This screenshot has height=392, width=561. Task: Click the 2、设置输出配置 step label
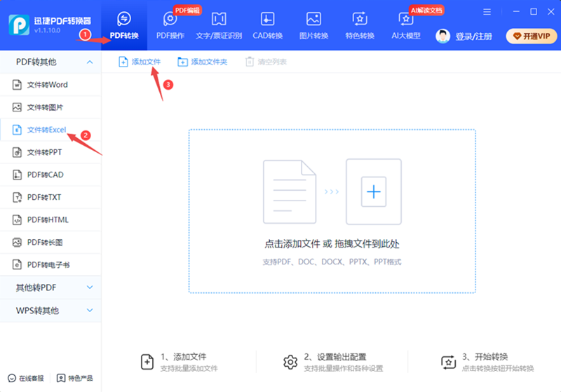pos(335,357)
